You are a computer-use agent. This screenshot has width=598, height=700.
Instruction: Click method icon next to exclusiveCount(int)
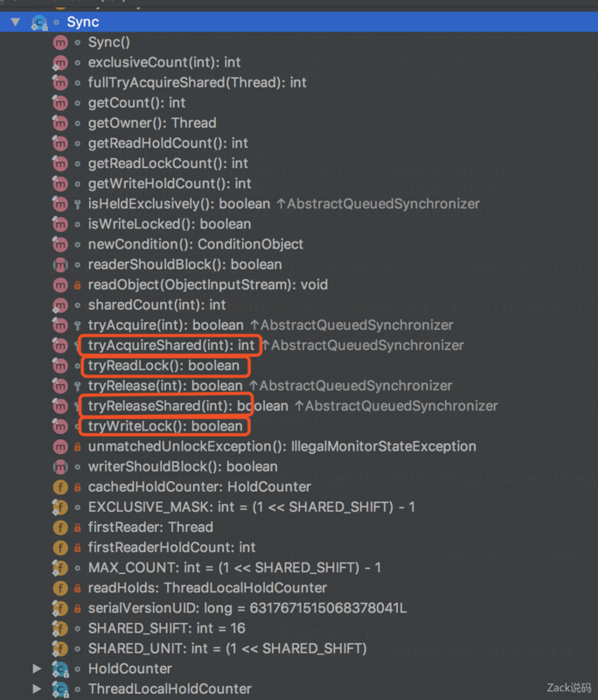[60, 62]
